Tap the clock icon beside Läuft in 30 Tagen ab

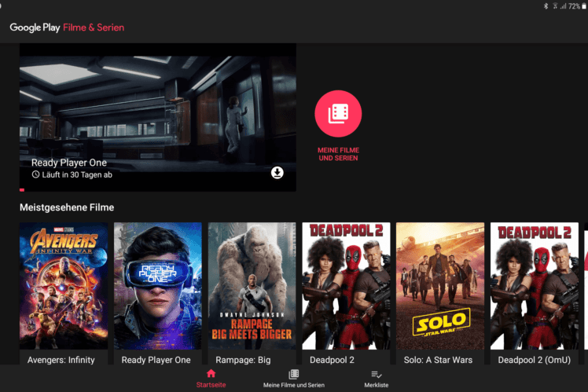coord(35,174)
